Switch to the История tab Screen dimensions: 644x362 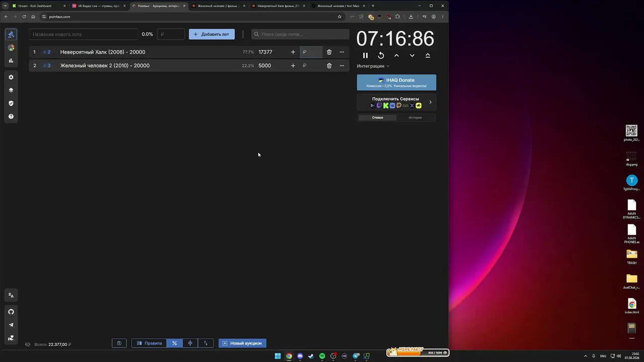pyautogui.click(x=415, y=118)
